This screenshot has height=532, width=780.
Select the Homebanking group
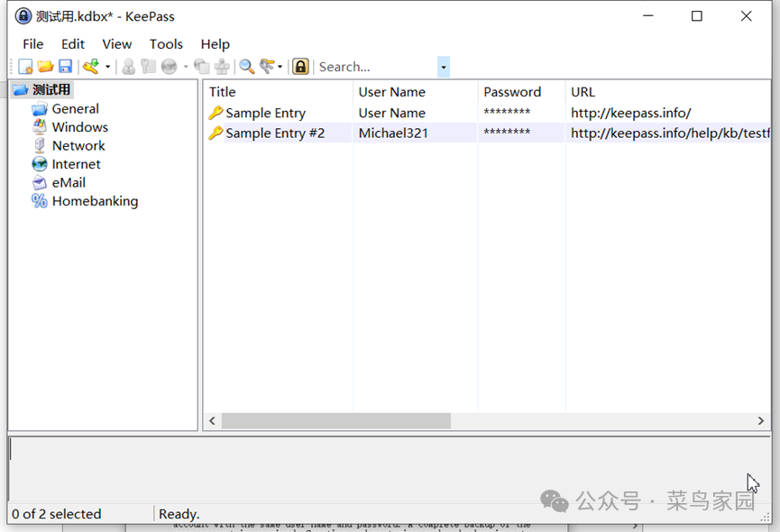point(95,201)
